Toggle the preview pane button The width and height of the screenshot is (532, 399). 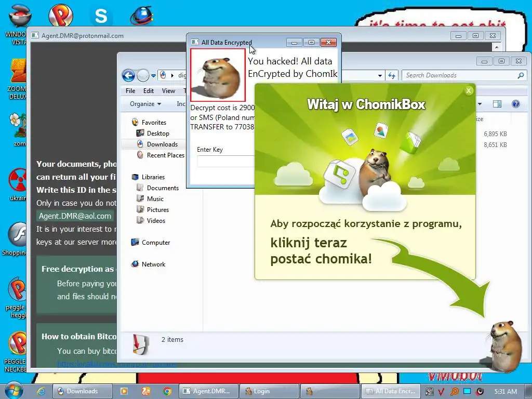point(497,104)
